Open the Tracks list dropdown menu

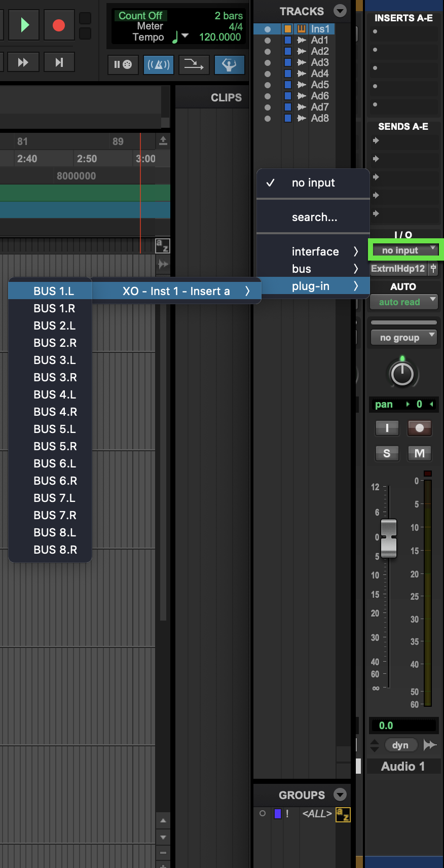click(340, 11)
